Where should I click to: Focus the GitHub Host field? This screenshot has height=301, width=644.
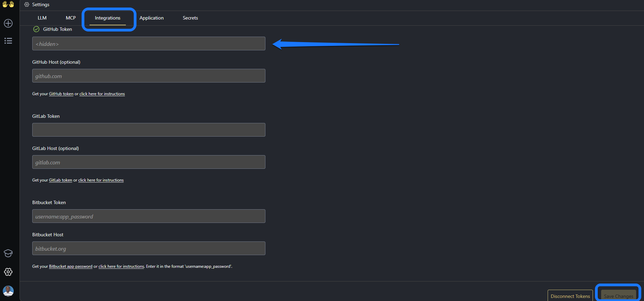[x=149, y=76]
